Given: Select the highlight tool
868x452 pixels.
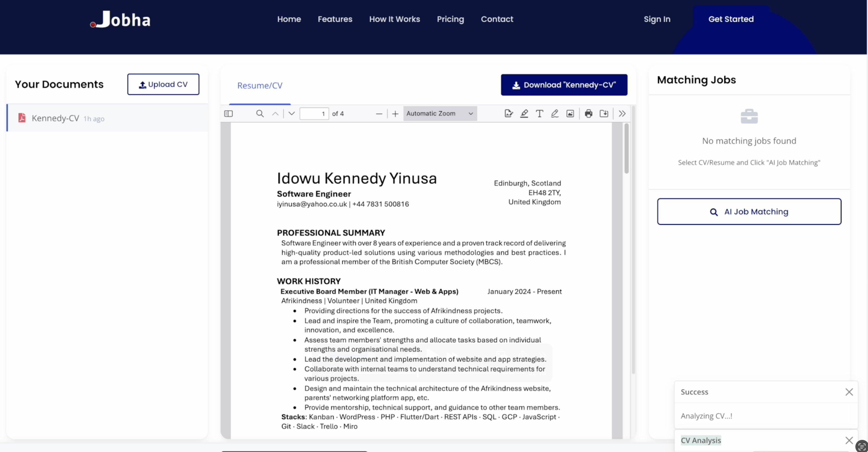Looking at the screenshot, I should click(x=524, y=113).
